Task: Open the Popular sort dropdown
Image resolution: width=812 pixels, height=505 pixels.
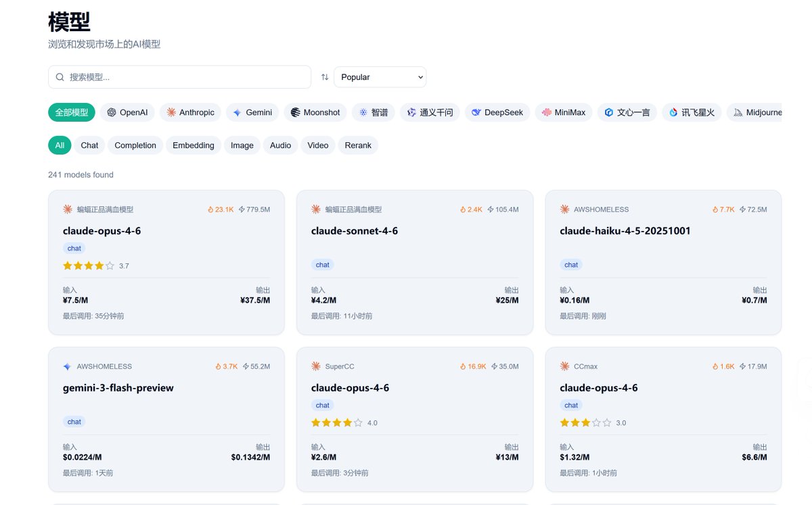Action: click(380, 77)
